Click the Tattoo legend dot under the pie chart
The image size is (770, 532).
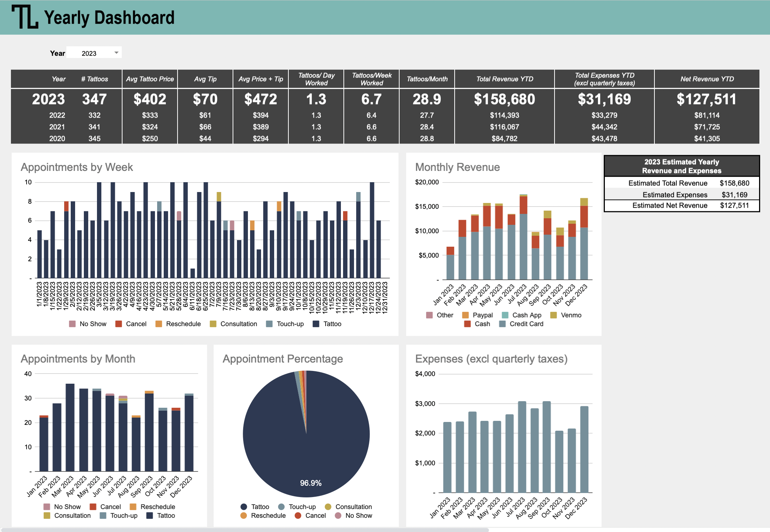tap(244, 507)
